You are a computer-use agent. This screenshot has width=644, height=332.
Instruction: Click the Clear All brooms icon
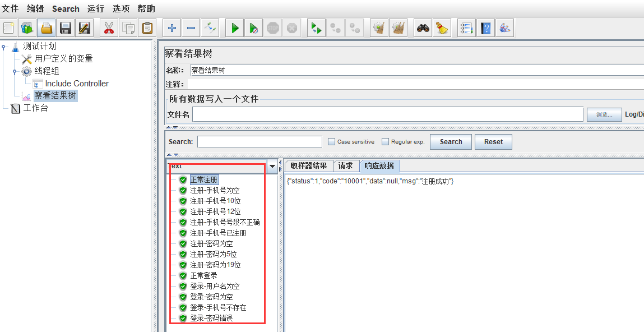398,27
